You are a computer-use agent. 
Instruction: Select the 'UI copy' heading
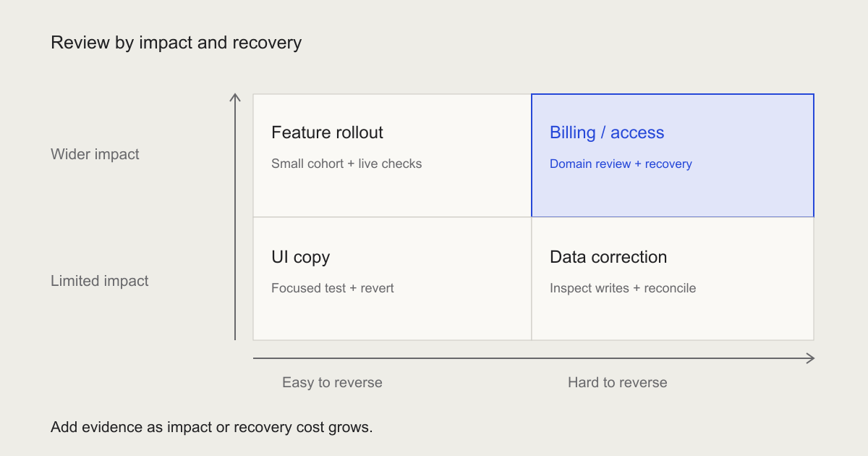300,258
